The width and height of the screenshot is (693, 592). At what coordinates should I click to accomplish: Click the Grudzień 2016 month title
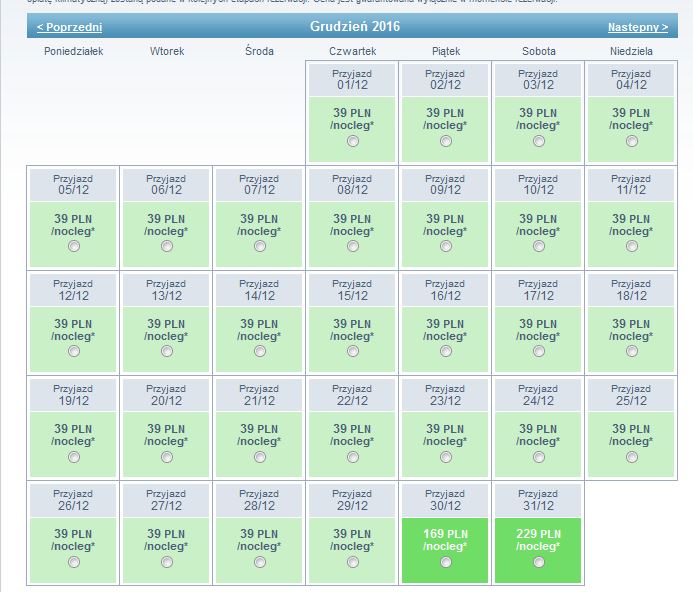click(x=355, y=26)
